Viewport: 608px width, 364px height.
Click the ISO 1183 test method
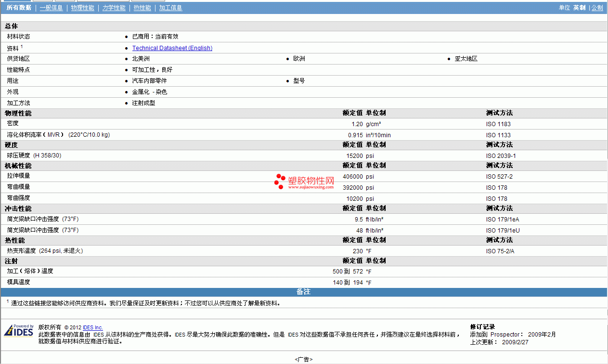coord(498,124)
